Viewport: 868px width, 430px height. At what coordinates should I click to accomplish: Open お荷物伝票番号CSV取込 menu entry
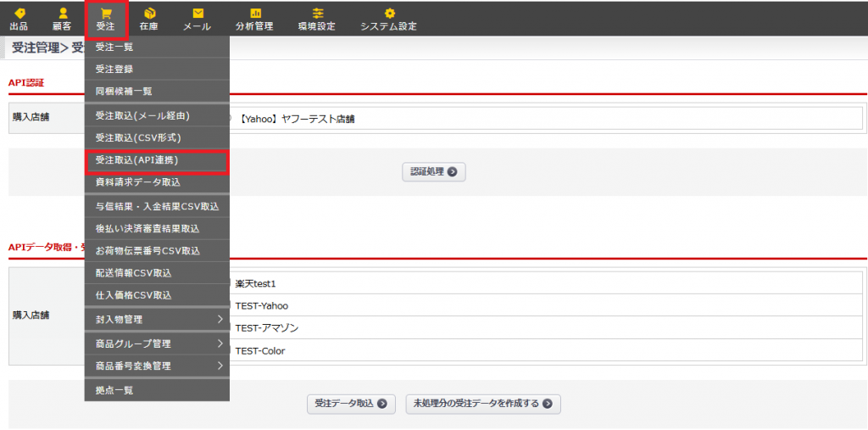pyautogui.click(x=157, y=250)
